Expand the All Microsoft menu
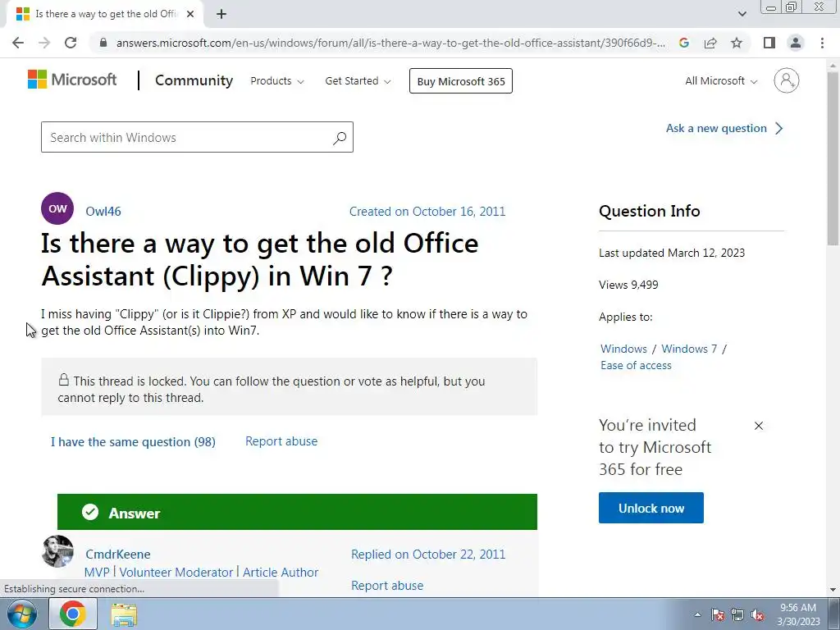This screenshot has width=840, height=630. (721, 81)
